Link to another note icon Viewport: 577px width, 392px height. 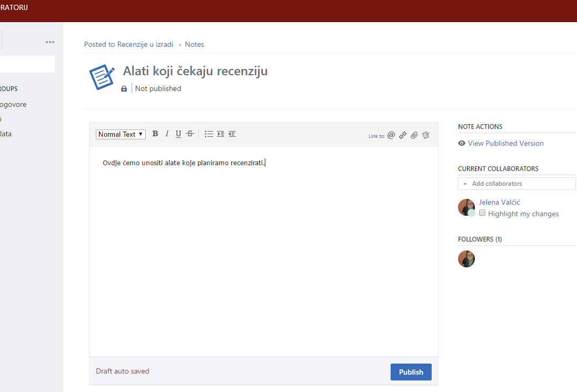coord(426,135)
